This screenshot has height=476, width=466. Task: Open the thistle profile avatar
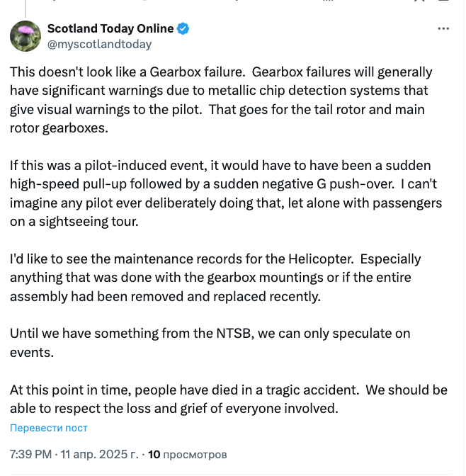click(x=25, y=36)
